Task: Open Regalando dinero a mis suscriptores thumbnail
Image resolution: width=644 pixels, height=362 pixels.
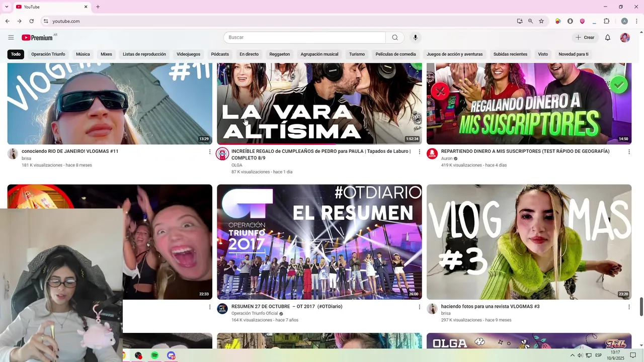Action: [529, 104]
